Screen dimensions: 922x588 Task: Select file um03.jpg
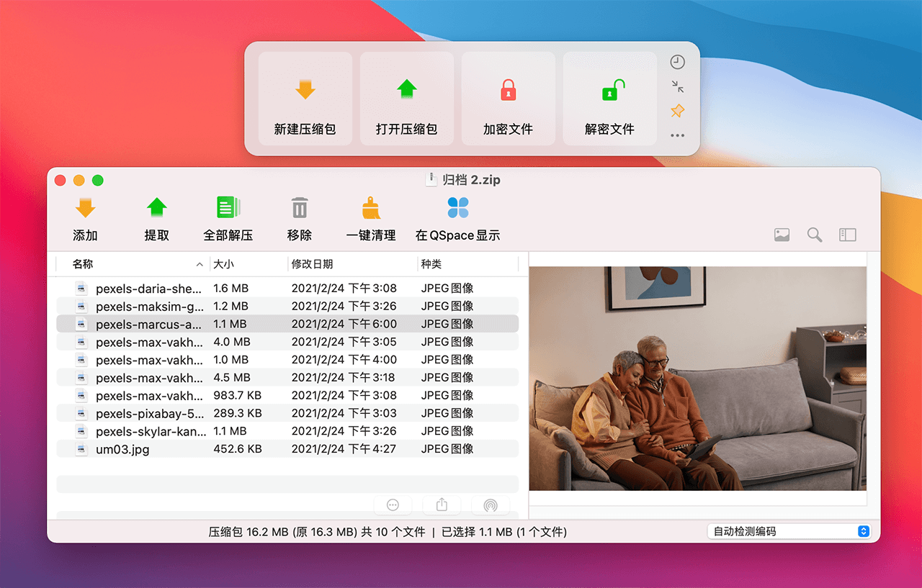pyautogui.click(x=287, y=449)
